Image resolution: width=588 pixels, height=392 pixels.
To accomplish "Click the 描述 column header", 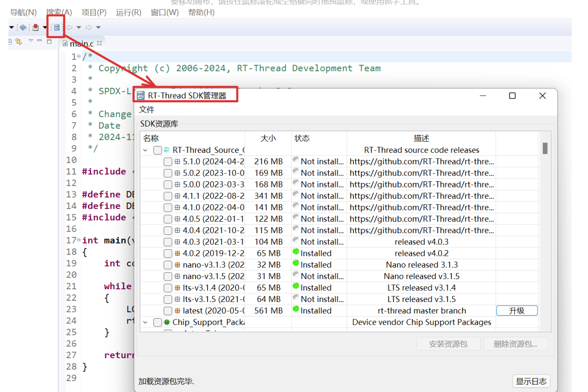I will click(421, 138).
